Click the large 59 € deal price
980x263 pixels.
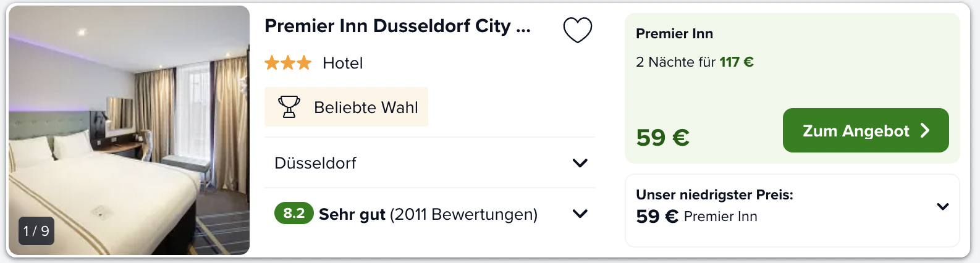(x=663, y=137)
